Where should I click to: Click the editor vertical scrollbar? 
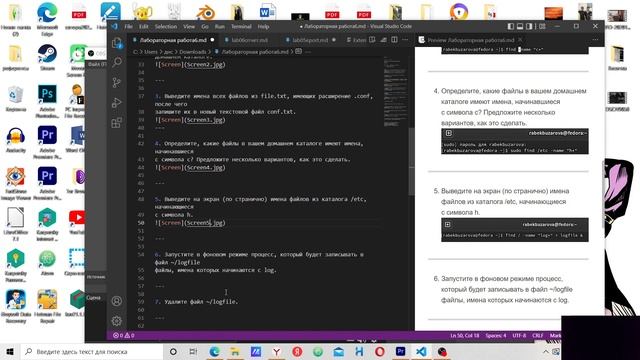click(412, 161)
